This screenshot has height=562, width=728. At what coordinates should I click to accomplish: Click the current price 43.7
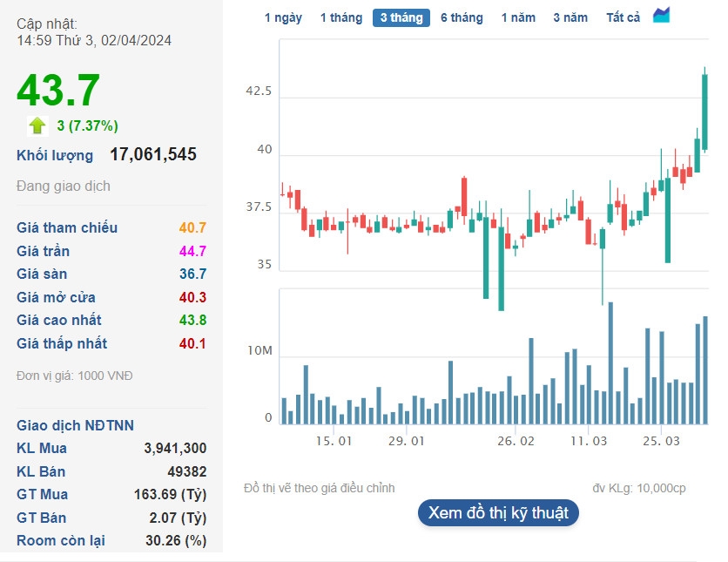[x=58, y=91]
